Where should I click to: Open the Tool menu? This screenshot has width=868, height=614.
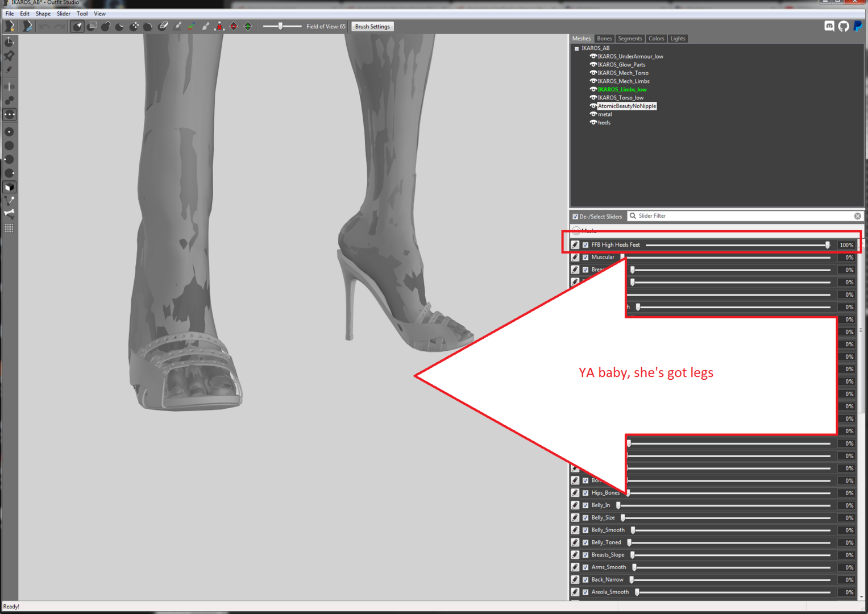coord(82,14)
